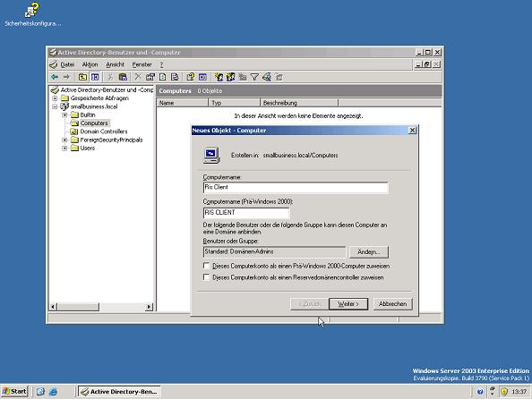Expand the Gespeicherte Abfragen tree node

pos(55,98)
